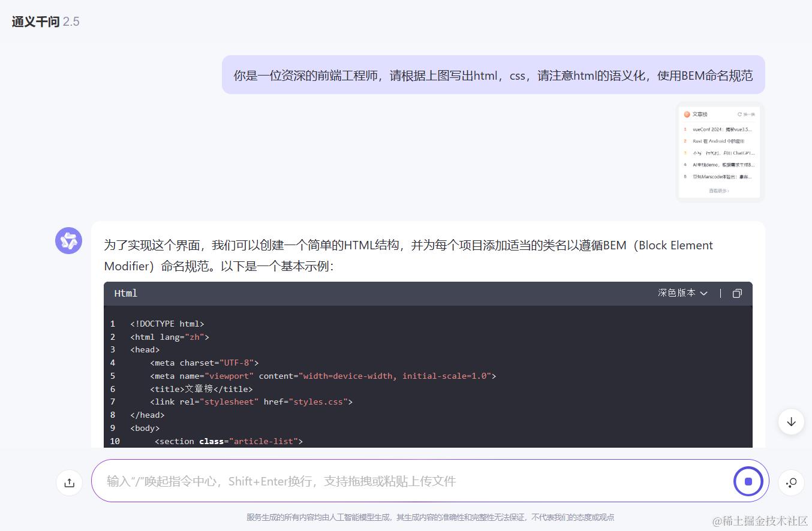Click the user prompt message bubble
The width and height of the screenshot is (812, 531).
point(493,75)
